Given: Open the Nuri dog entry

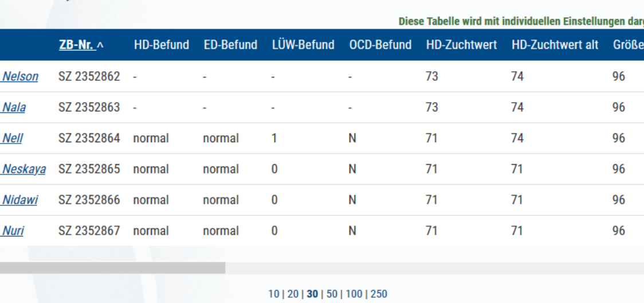Looking at the screenshot, I should click(x=13, y=231).
